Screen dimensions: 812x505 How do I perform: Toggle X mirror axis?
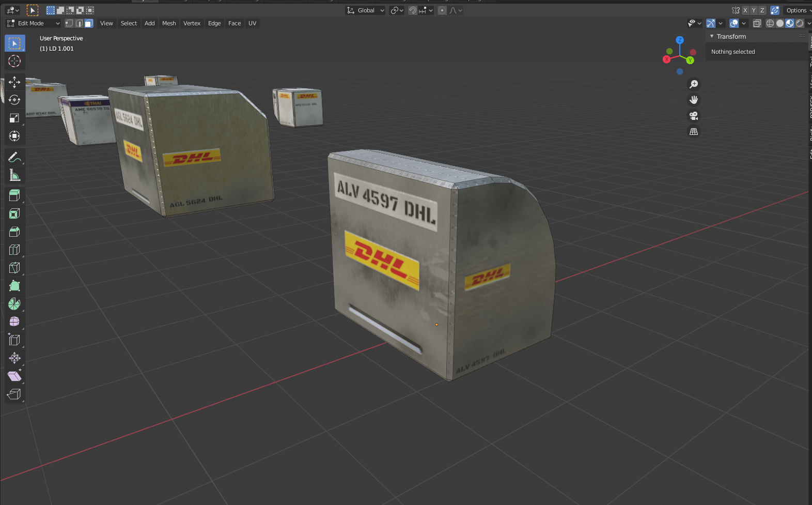click(x=745, y=10)
